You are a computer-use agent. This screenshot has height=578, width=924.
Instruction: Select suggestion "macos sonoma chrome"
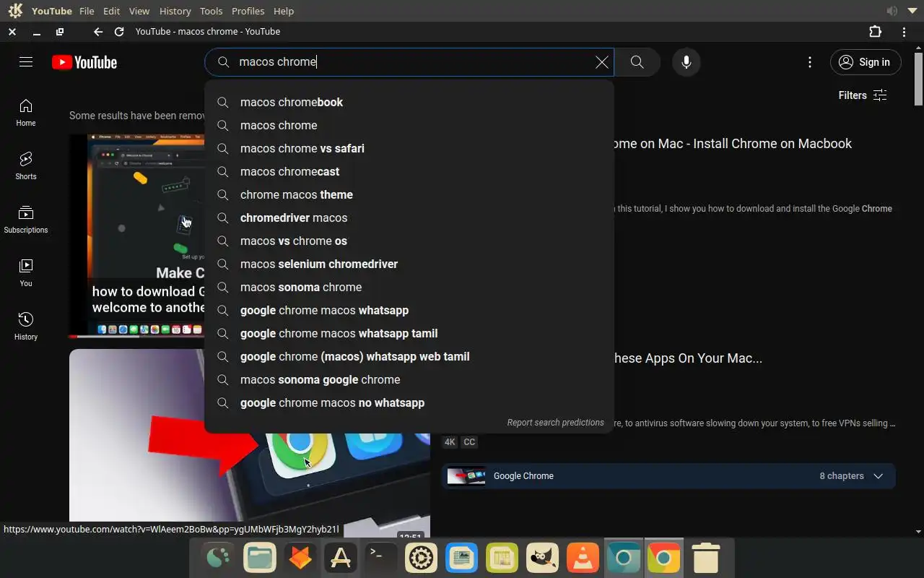click(x=409, y=288)
